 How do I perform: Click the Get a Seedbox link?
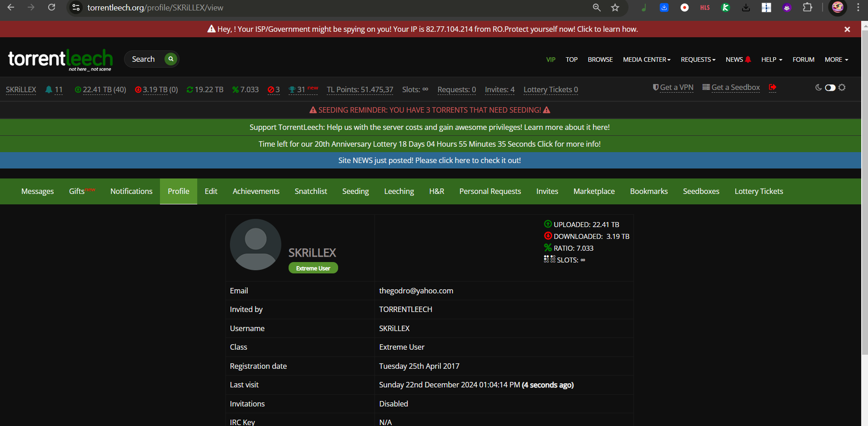(x=731, y=87)
